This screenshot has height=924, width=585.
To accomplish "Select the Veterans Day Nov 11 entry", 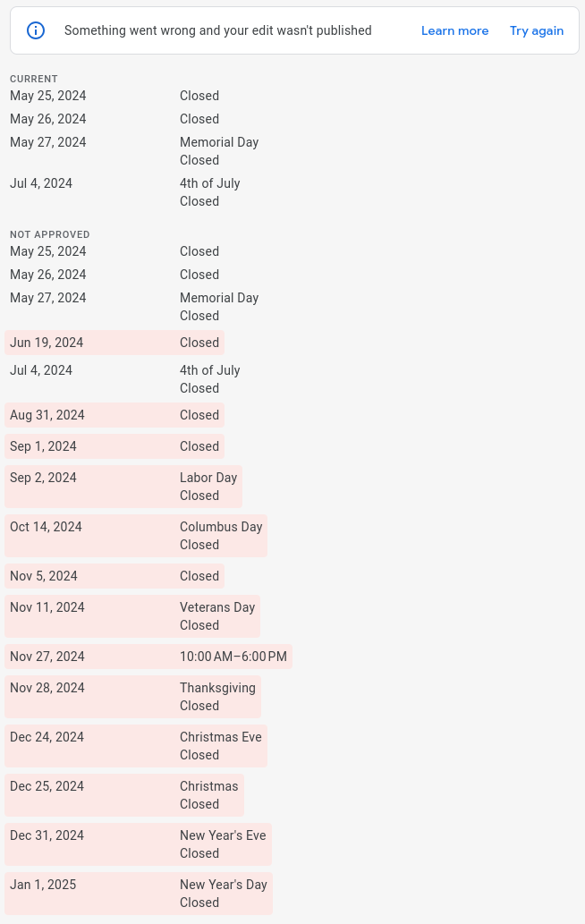I will pyautogui.click(x=132, y=615).
